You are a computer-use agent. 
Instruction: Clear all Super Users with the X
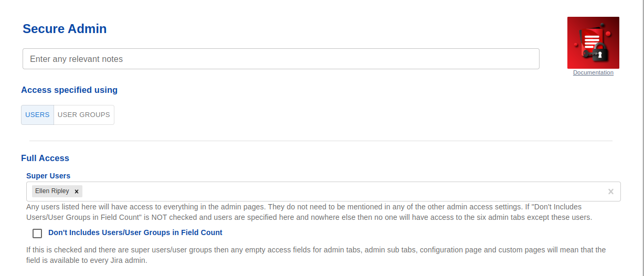[610, 192]
